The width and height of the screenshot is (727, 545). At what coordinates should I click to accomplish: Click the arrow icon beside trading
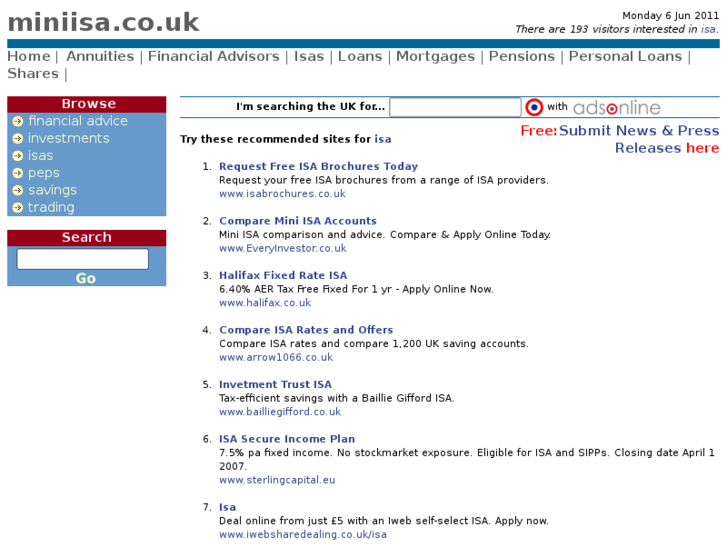pyautogui.click(x=18, y=207)
